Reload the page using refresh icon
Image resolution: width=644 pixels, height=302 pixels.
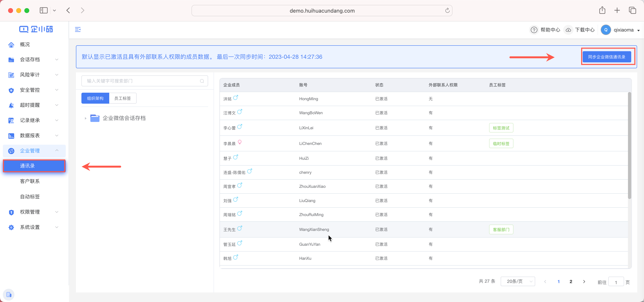click(447, 11)
